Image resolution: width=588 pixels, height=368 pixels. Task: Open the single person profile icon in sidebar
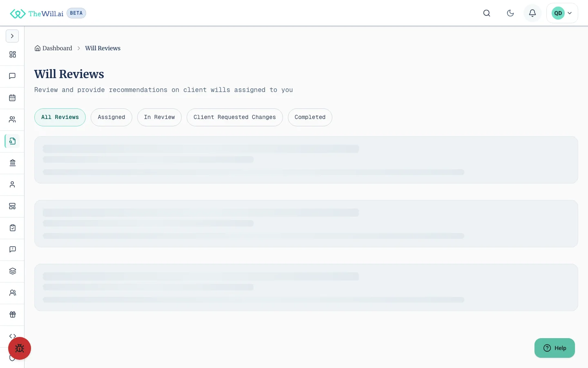click(x=12, y=184)
